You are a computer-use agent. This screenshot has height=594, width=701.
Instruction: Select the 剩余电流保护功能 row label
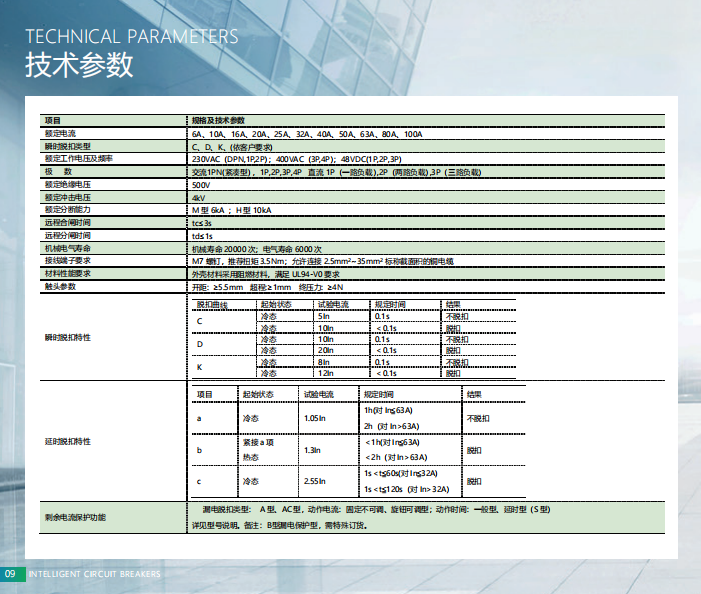pos(73,518)
